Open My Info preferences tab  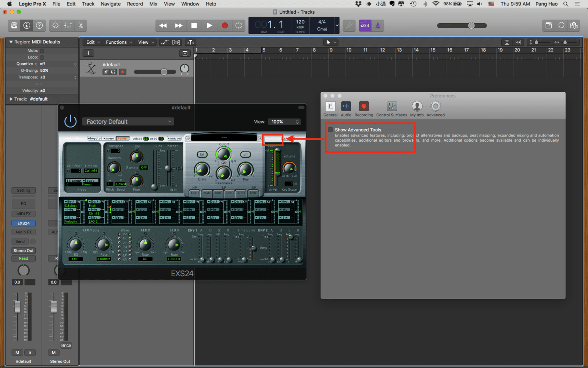[x=417, y=109]
